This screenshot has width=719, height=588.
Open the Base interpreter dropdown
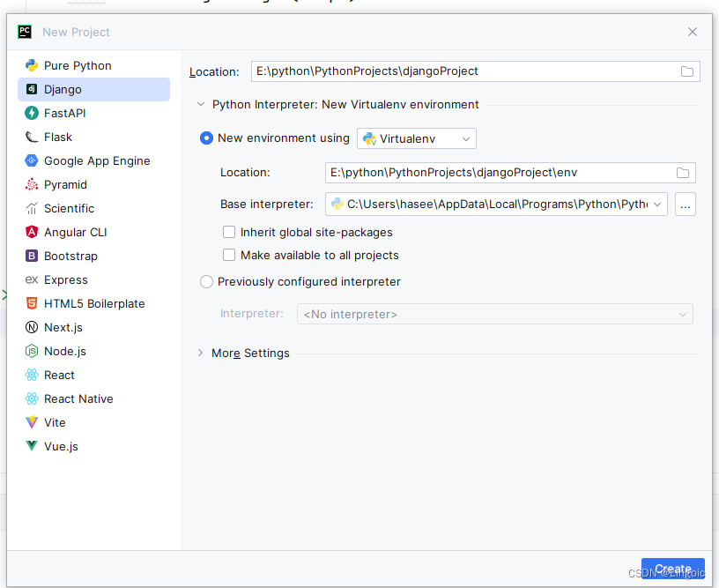pos(496,205)
